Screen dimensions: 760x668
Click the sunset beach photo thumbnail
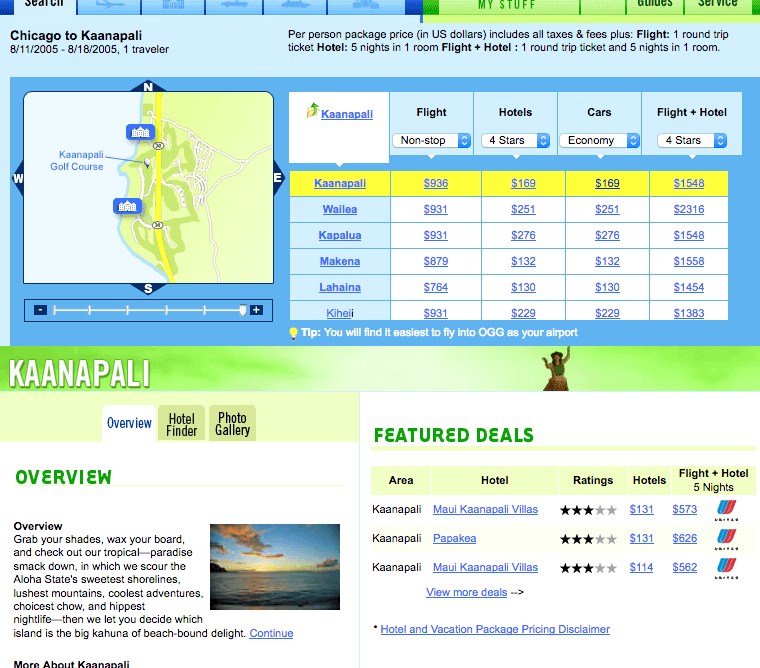275,567
